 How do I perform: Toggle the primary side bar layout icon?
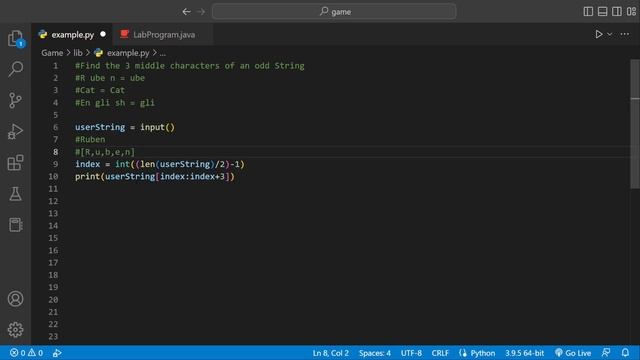click(588, 11)
